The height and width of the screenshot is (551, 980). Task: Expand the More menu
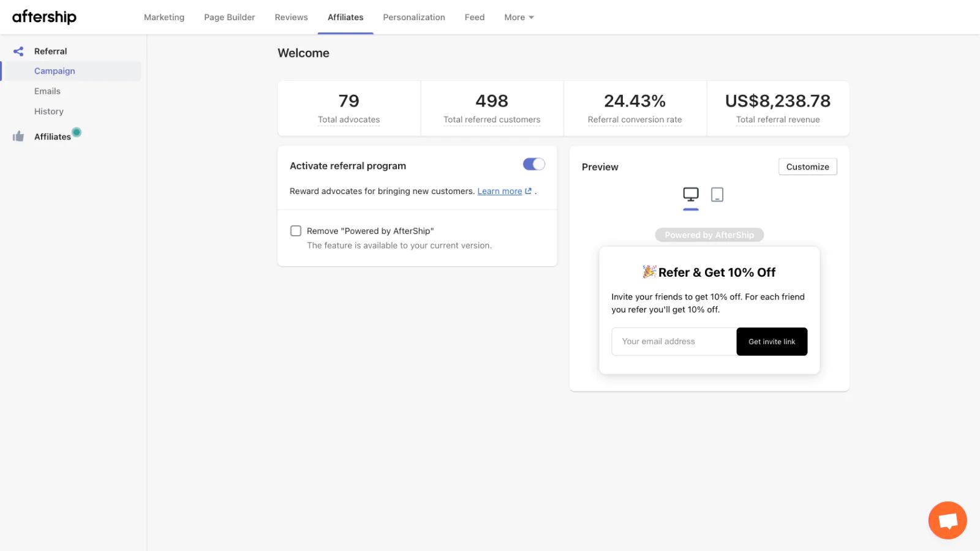(x=518, y=17)
